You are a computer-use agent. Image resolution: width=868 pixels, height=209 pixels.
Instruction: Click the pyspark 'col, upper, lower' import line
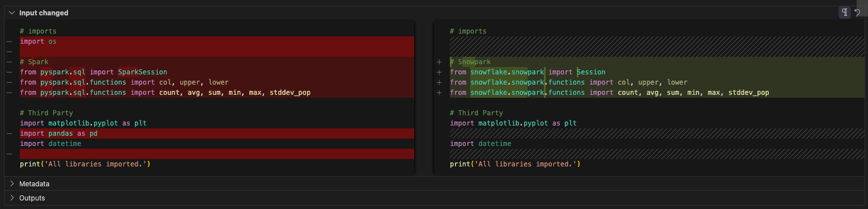click(217, 82)
